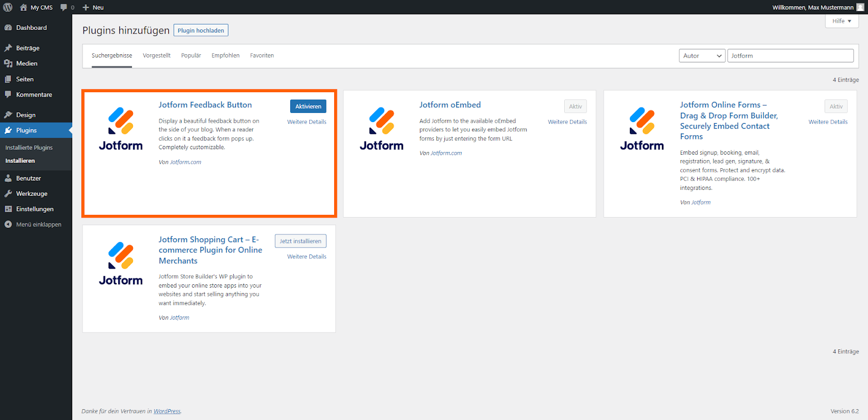Screen dimensions: 868x420
Task: Open the Jotform Feedback Button title link
Action: (205, 105)
